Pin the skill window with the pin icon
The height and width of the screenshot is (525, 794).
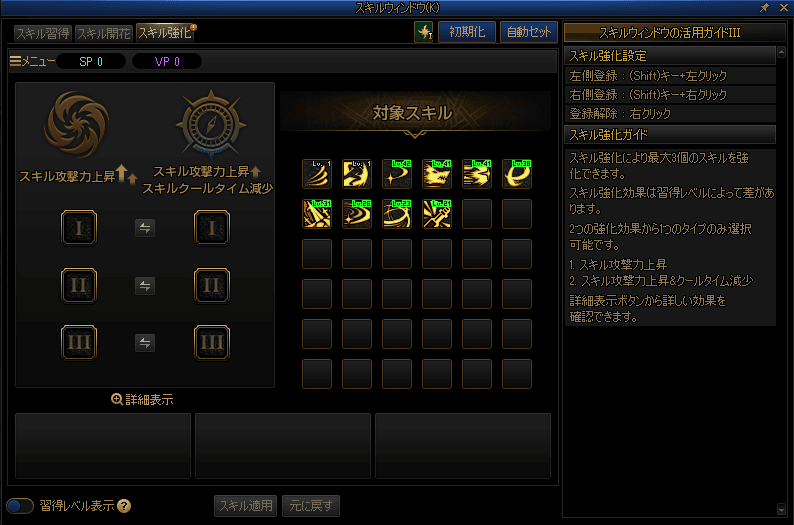coord(765,8)
